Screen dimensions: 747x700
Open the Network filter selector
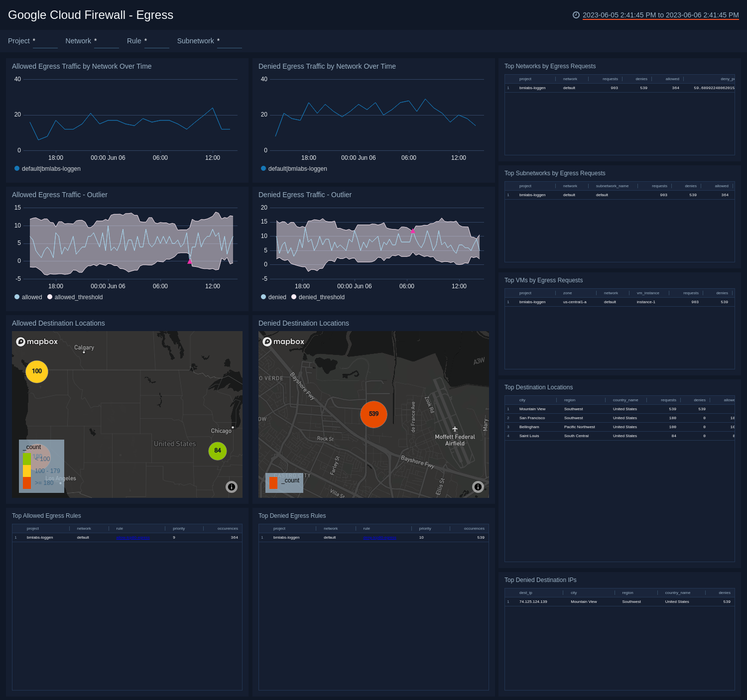tap(106, 44)
